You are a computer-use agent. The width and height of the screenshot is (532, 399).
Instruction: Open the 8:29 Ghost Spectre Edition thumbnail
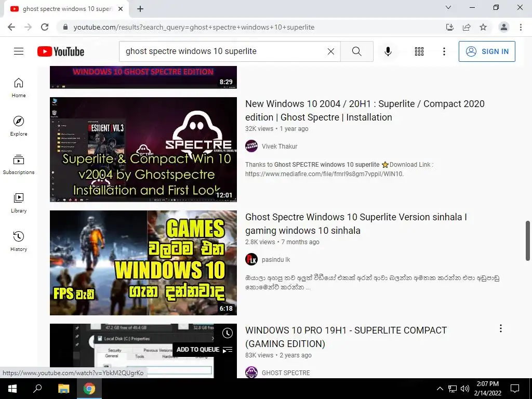point(143,77)
